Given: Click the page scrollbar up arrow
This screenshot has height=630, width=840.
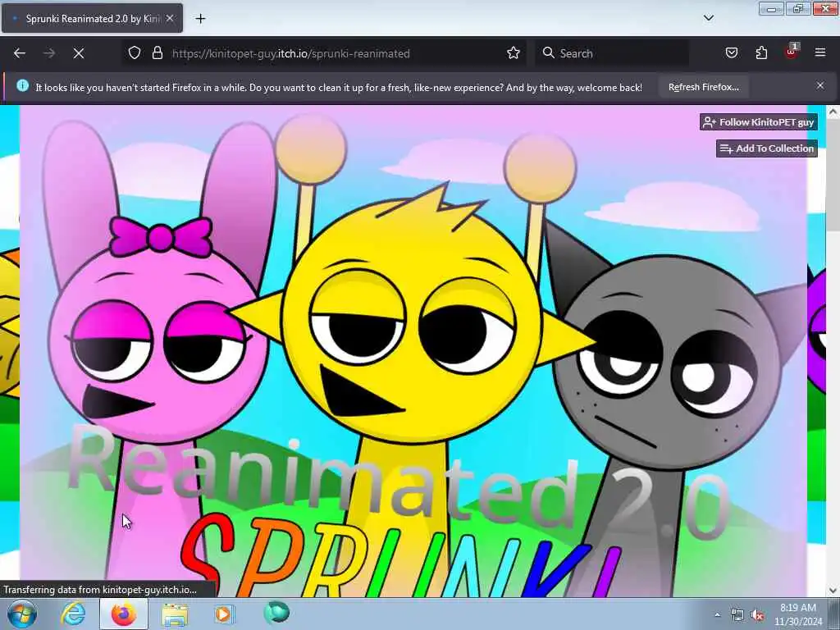Looking at the screenshot, I should [x=833, y=112].
